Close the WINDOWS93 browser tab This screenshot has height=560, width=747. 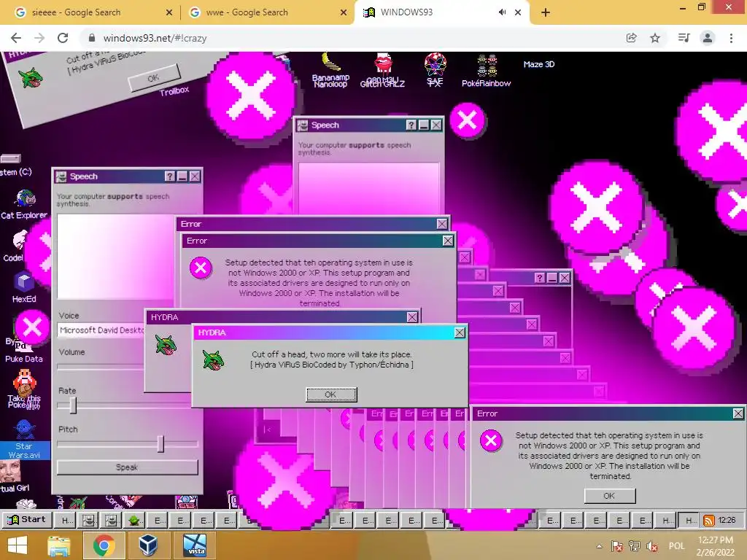(x=518, y=12)
